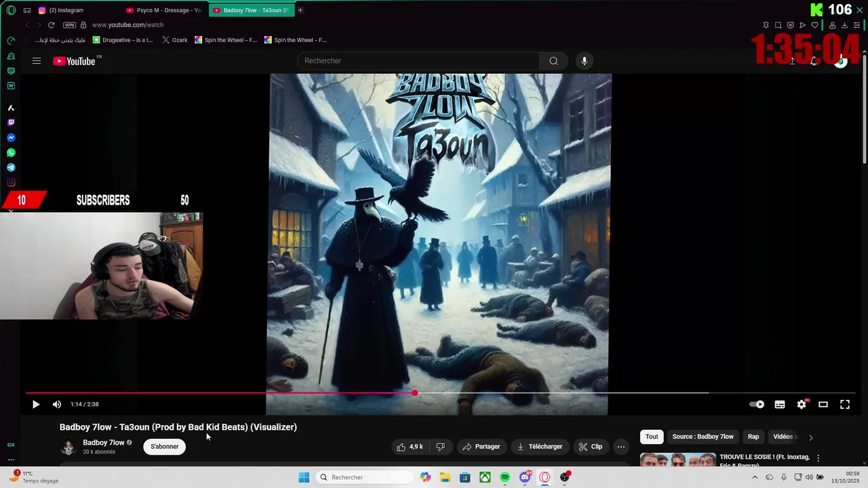The image size is (868, 488).
Task: Open WhatsApp in the Opera sidebar
Action: (11, 152)
